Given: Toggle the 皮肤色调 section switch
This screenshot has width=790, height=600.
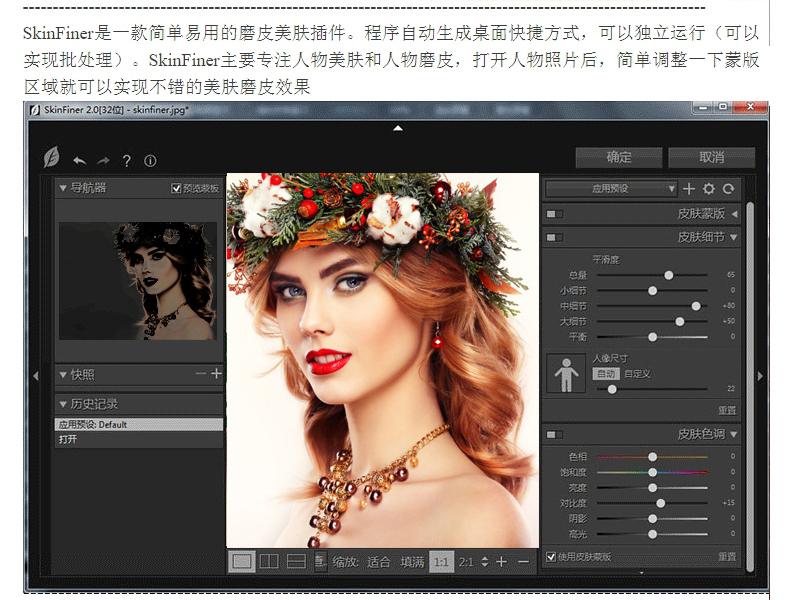Looking at the screenshot, I should coord(555,434).
